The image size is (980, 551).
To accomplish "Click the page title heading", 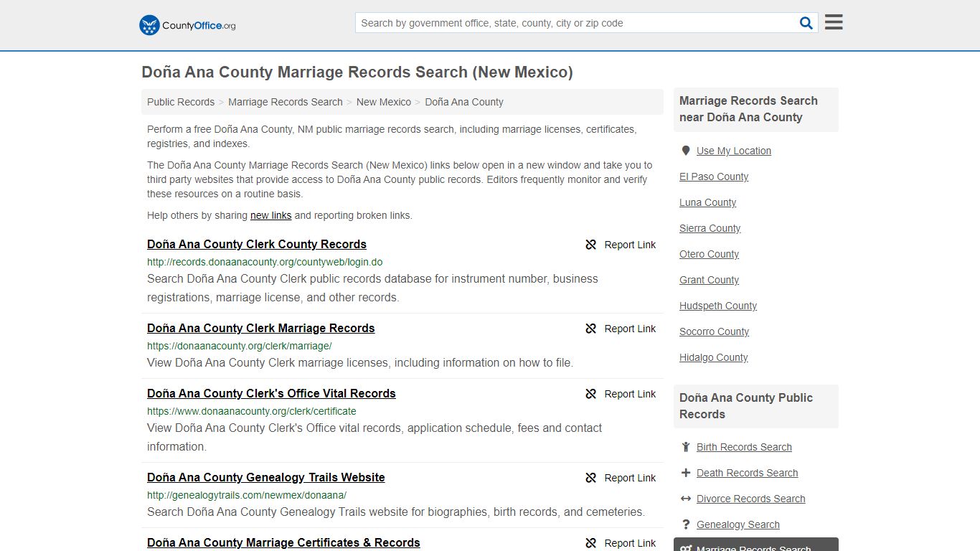I will (x=357, y=72).
